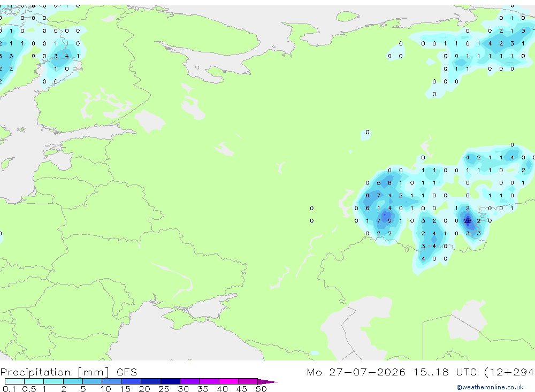Click the 'GFS' model label
The image size is (535, 392).
(x=127, y=372)
